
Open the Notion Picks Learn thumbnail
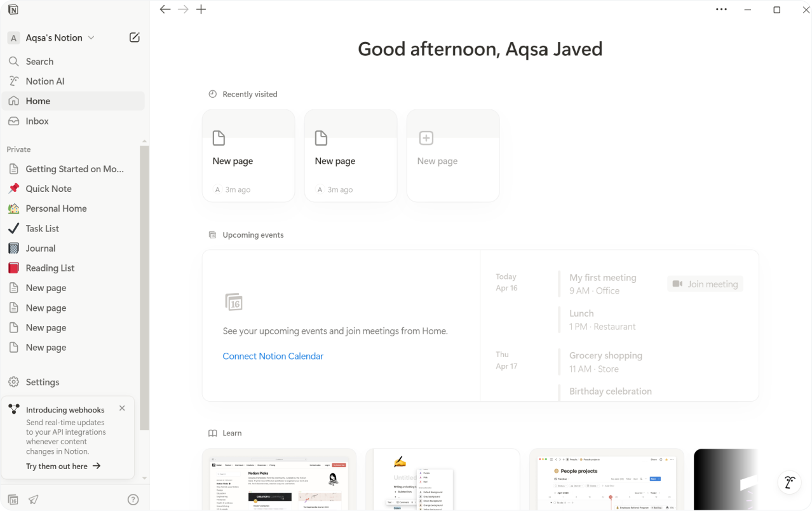(x=280, y=480)
